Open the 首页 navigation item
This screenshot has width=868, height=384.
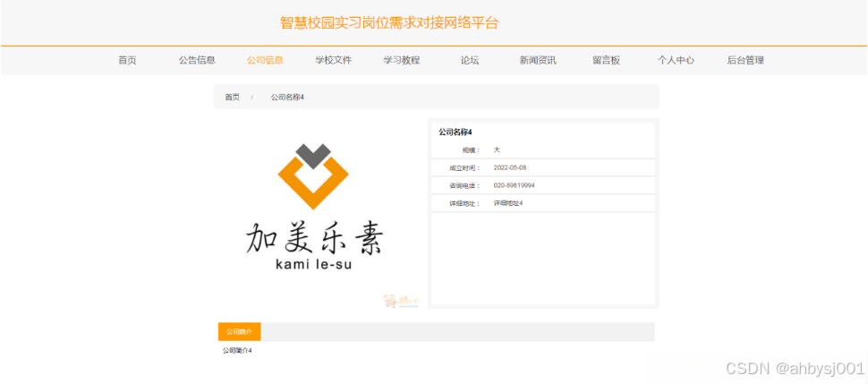point(127,60)
